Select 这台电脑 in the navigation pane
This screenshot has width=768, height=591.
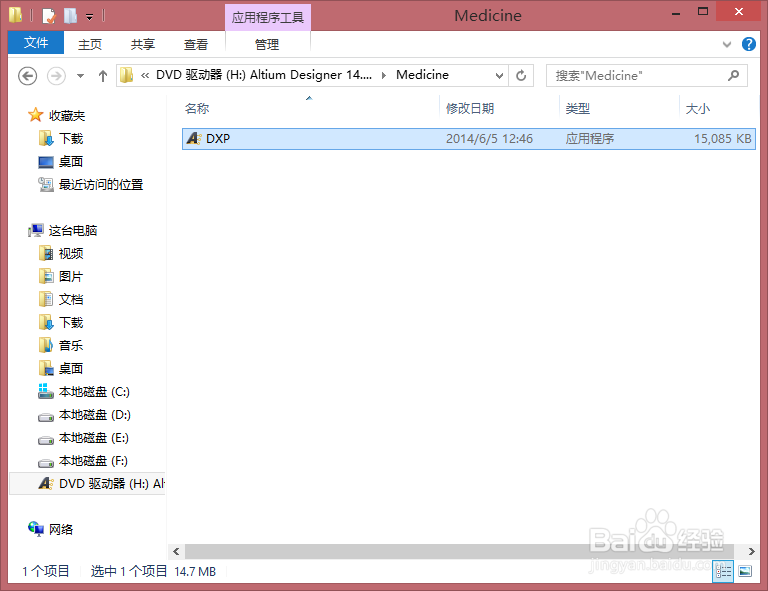pyautogui.click(x=72, y=231)
